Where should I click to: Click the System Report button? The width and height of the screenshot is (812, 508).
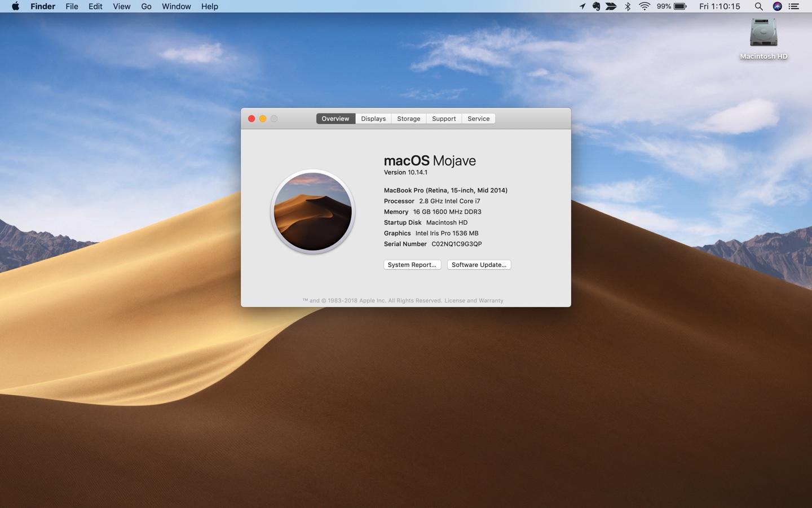(412, 265)
